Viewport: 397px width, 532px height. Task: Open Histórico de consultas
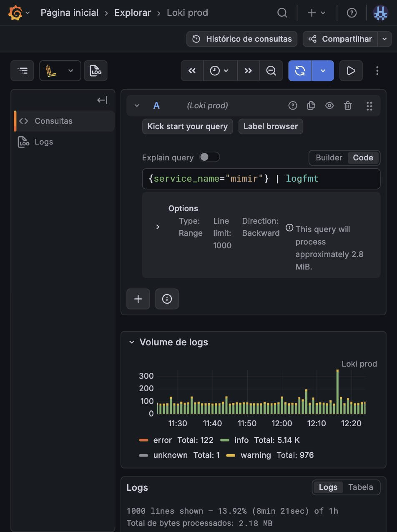[x=242, y=39]
